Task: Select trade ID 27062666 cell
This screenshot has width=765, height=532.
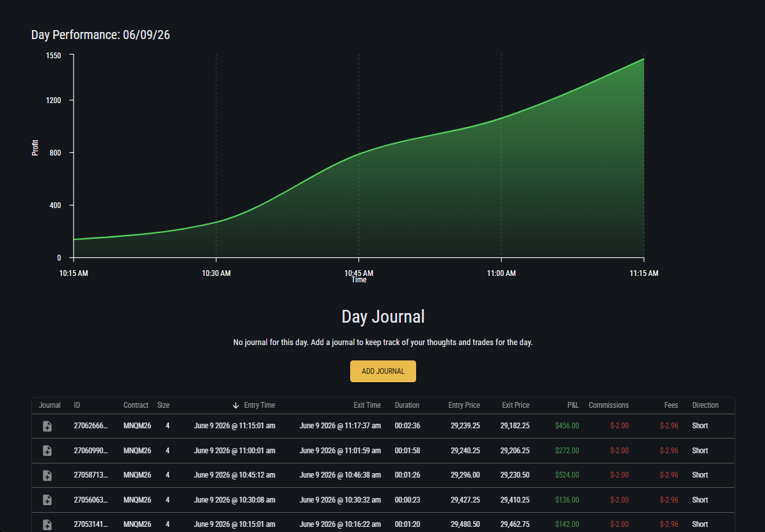Action: tap(91, 426)
